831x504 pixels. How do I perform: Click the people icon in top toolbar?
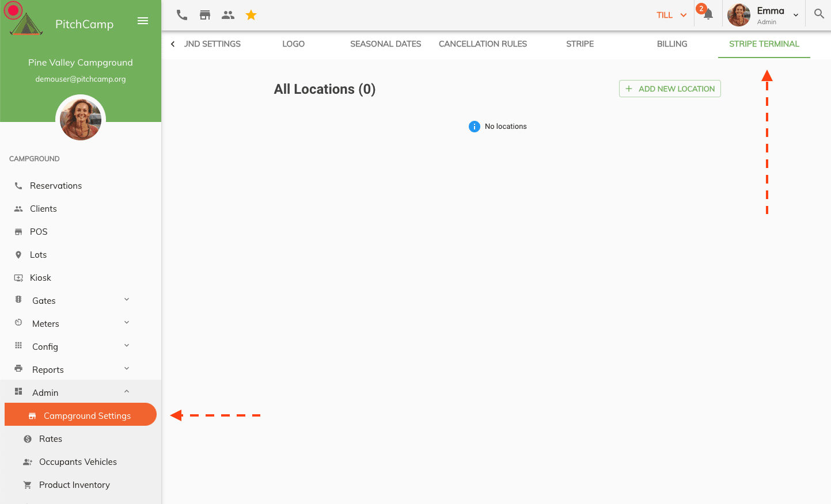coord(228,15)
